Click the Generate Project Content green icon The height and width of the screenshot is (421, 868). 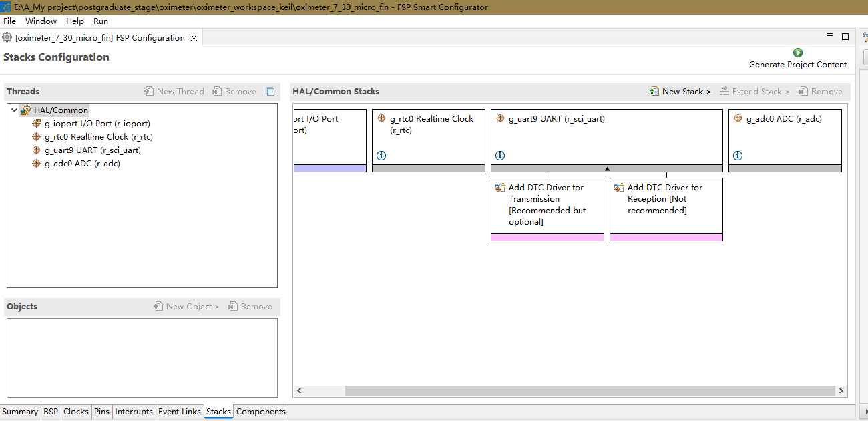coord(797,53)
